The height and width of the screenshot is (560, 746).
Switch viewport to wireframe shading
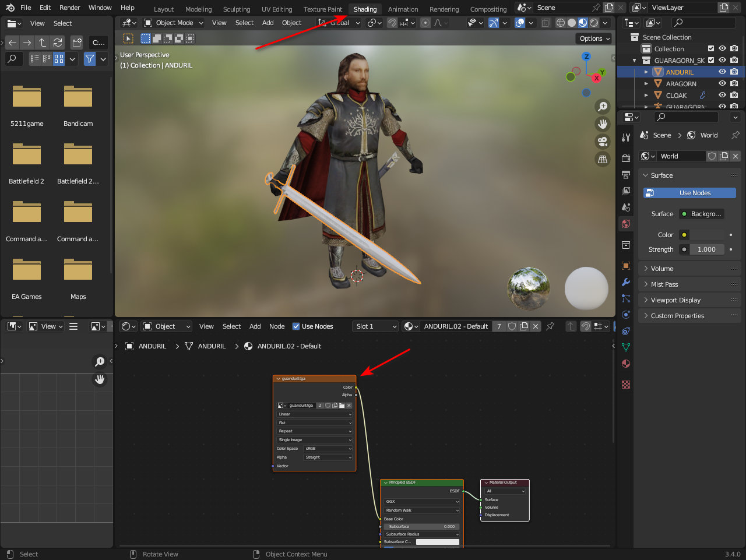[x=561, y=23]
